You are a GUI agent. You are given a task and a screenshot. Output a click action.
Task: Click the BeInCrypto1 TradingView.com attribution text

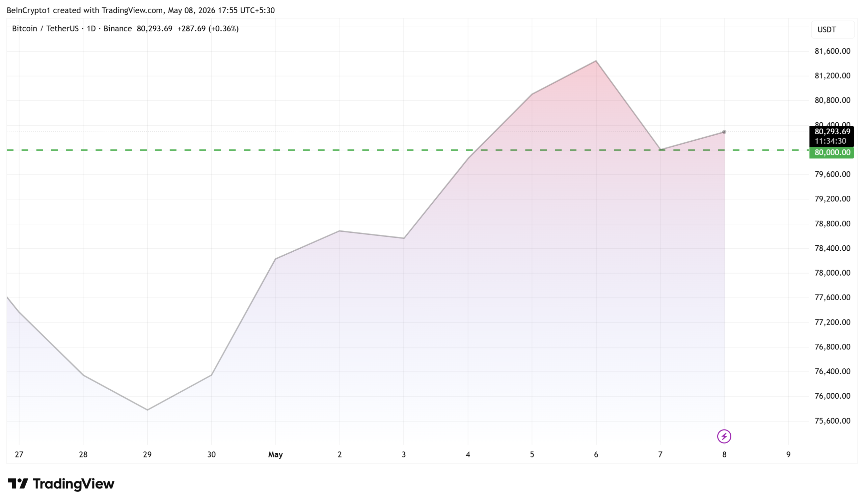(141, 10)
